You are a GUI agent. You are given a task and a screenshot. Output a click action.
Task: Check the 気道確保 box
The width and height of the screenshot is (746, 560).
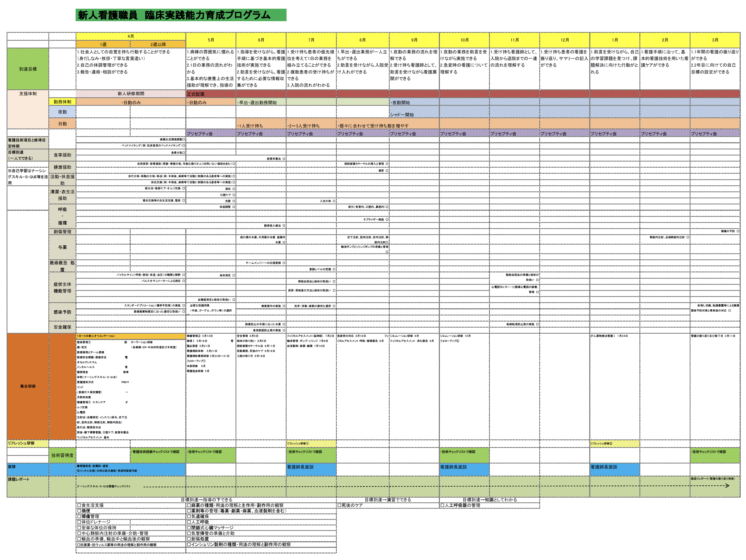pos(189,516)
